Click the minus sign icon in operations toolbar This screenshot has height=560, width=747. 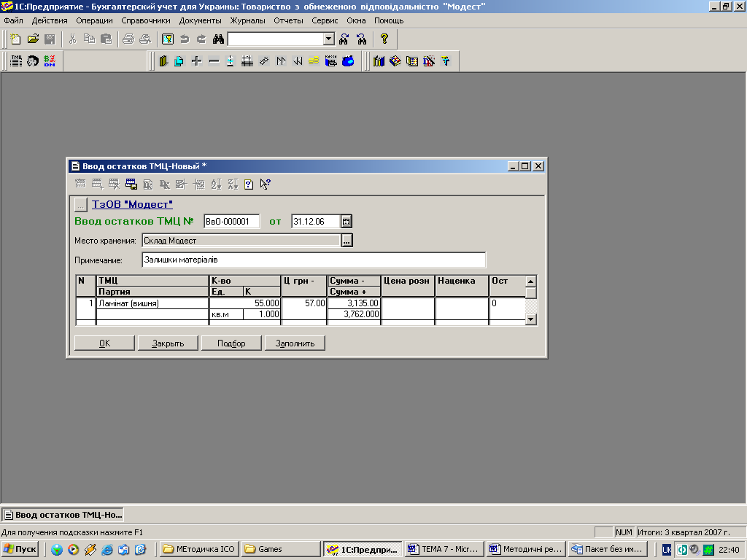point(214,61)
